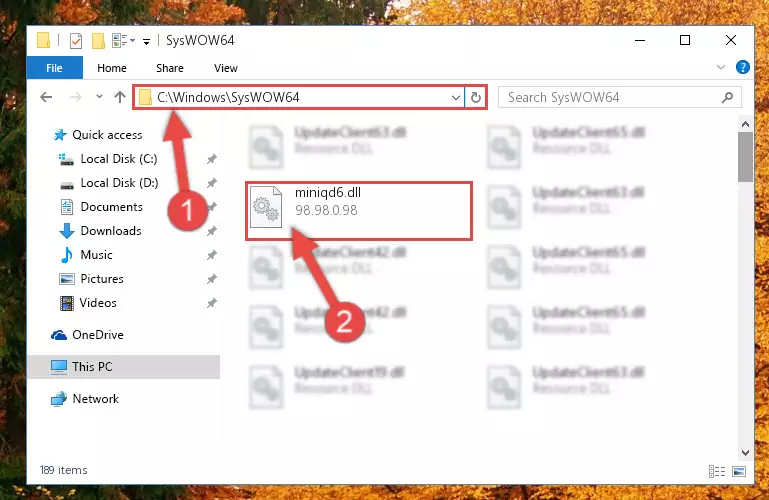Viewport: 769px width, 500px height.
Task: Open Local Disk (D:) in sidebar
Action: pyautogui.click(x=108, y=183)
